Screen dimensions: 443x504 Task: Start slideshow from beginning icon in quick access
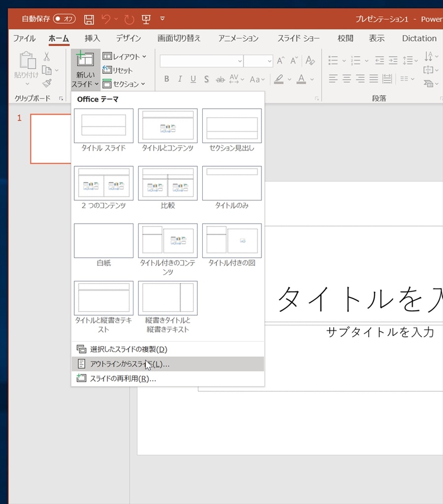click(x=146, y=19)
